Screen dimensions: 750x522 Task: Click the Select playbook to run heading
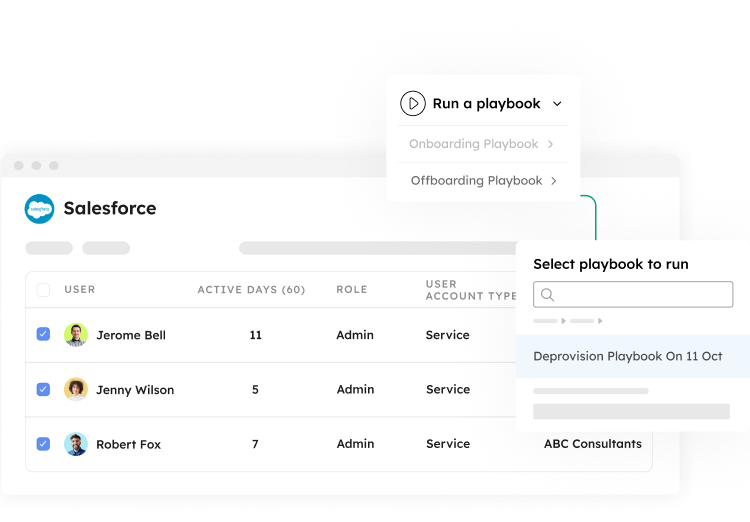pos(611,264)
